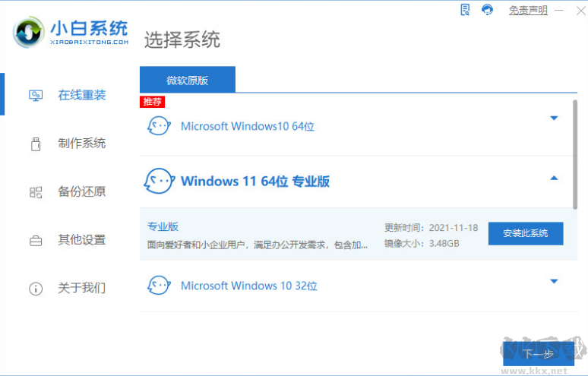Open the document search icon in title bar

pos(465,9)
